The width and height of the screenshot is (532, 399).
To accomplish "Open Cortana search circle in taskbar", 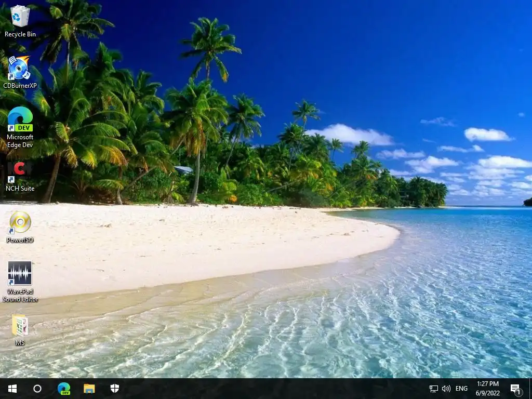I will coord(37,389).
